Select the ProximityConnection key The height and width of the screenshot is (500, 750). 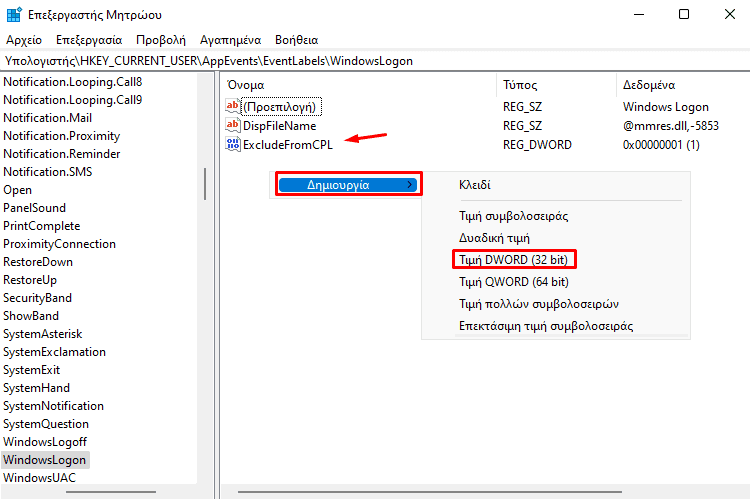coord(59,244)
